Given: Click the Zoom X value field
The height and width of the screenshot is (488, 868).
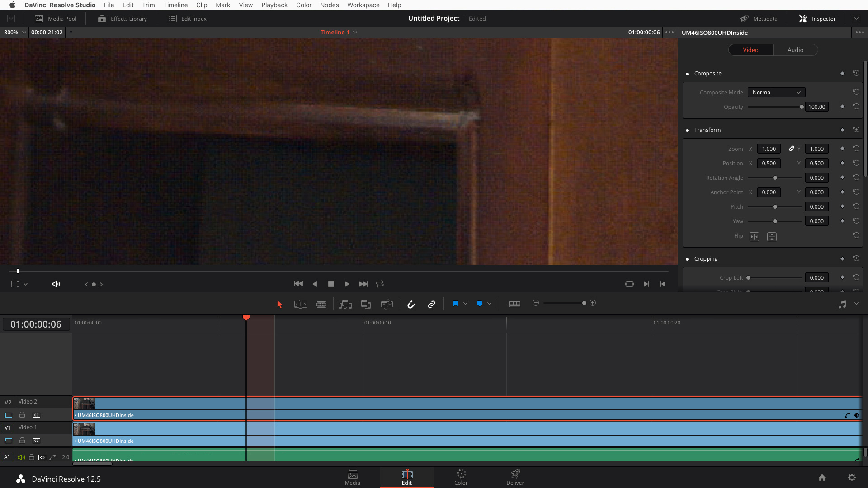Looking at the screenshot, I should 769,149.
